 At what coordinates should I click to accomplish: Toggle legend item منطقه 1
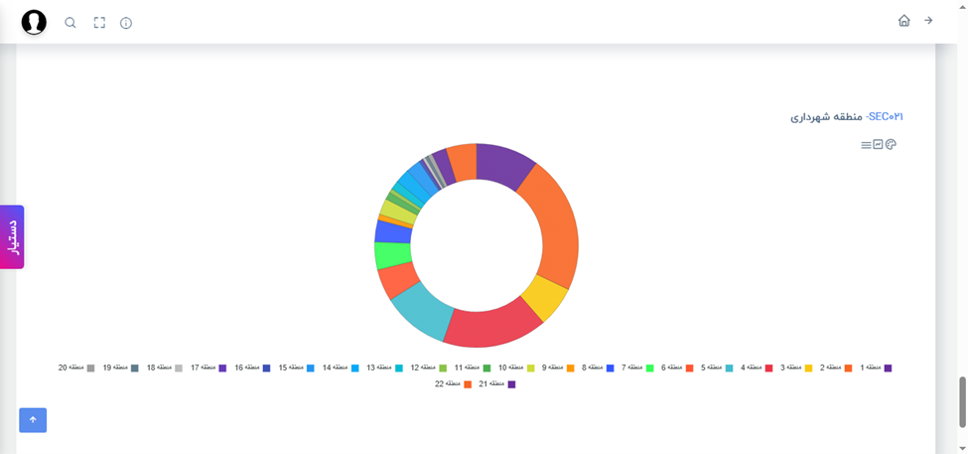click(876, 368)
